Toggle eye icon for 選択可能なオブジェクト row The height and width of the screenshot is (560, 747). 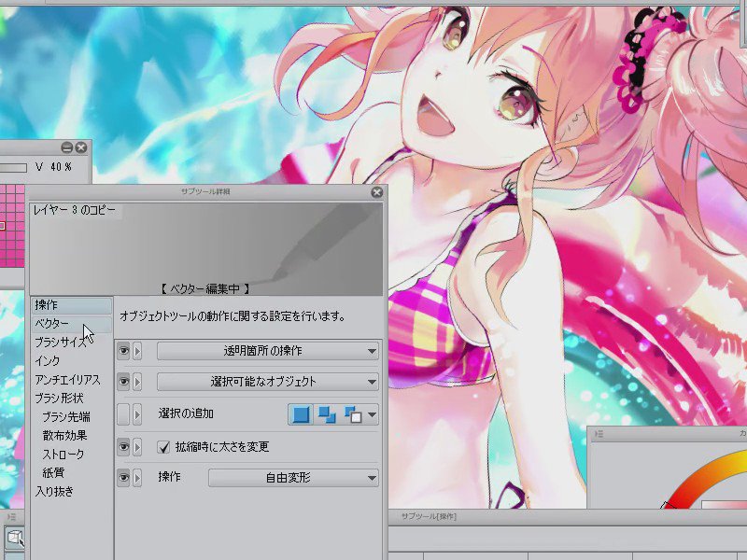(123, 382)
